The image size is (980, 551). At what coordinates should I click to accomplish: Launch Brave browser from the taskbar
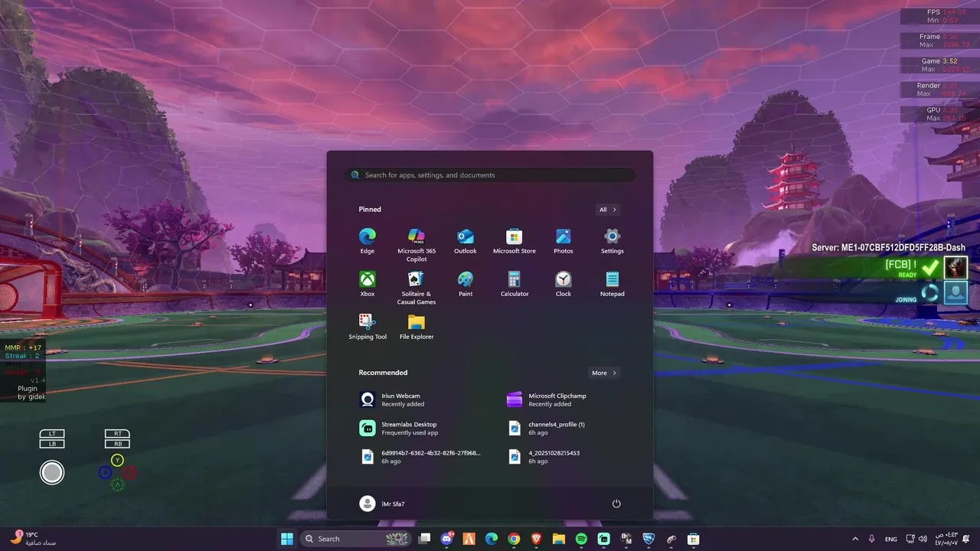coord(536,539)
